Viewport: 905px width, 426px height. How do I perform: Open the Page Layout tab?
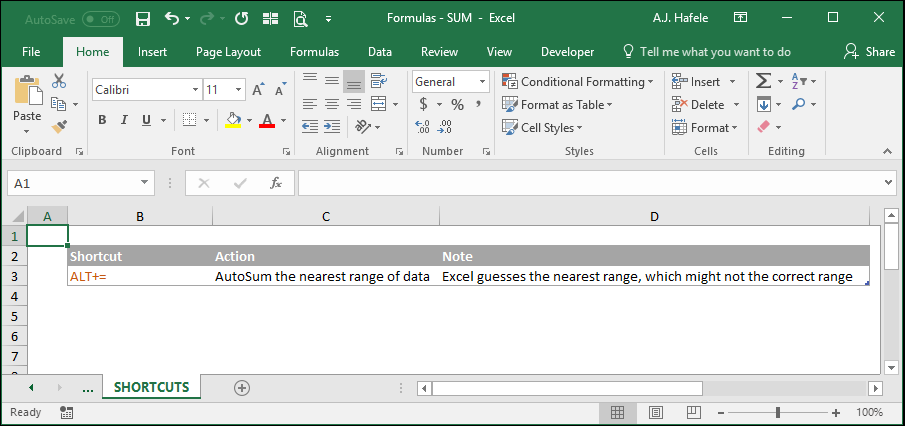click(x=229, y=52)
